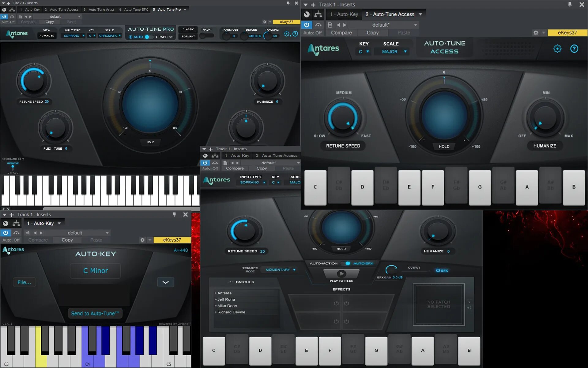Click the File... button in Auto-Key

click(x=24, y=282)
